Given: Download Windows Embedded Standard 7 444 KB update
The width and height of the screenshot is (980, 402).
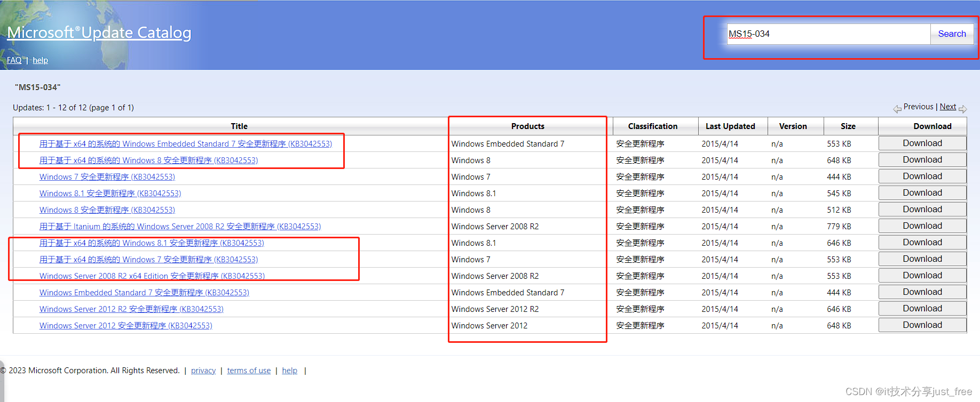Looking at the screenshot, I should (922, 292).
